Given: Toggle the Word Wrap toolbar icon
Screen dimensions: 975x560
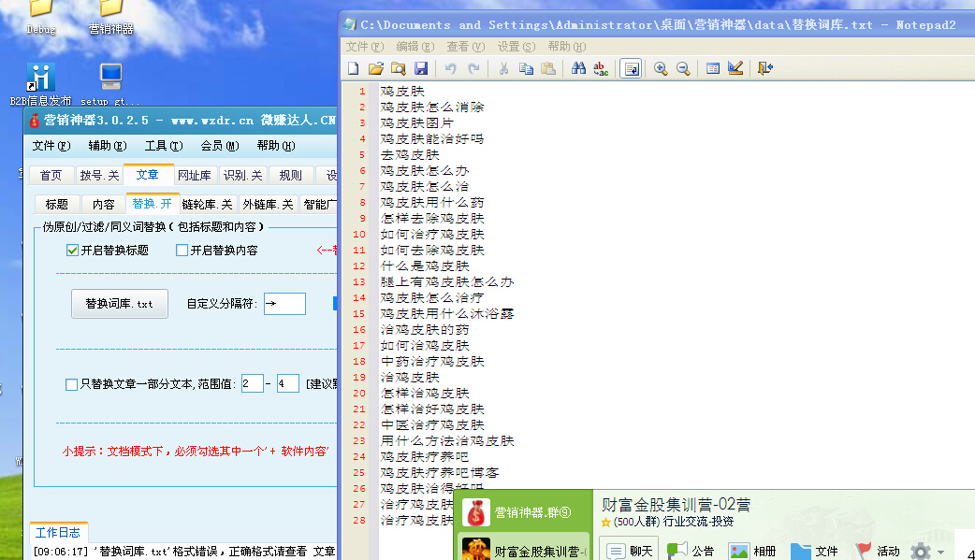Looking at the screenshot, I should (x=631, y=68).
